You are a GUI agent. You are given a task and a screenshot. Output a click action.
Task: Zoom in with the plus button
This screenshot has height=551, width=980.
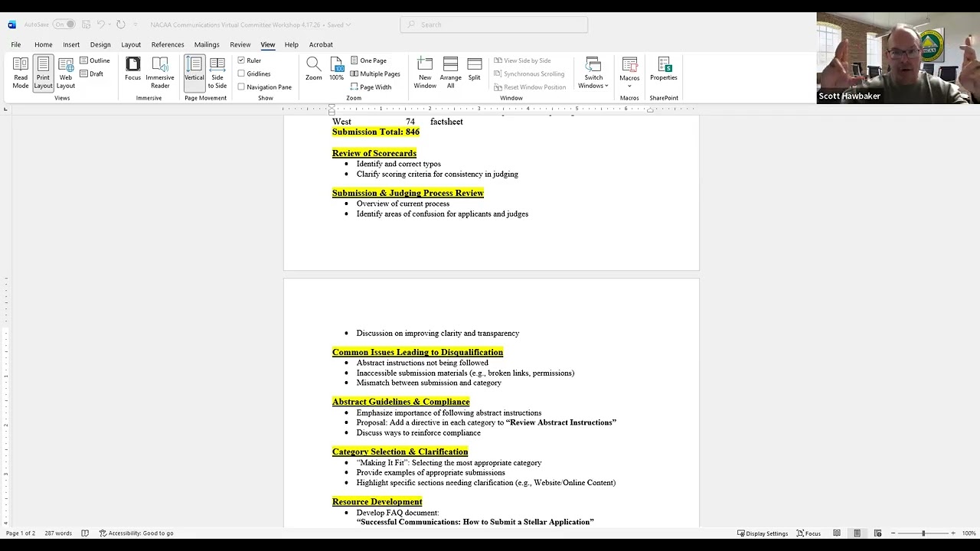click(953, 533)
